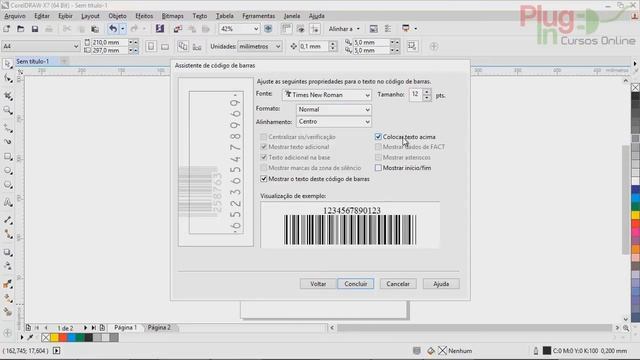Select the Sem título-1 document tab
The width and height of the screenshot is (640, 360).
click(x=33, y=61)
